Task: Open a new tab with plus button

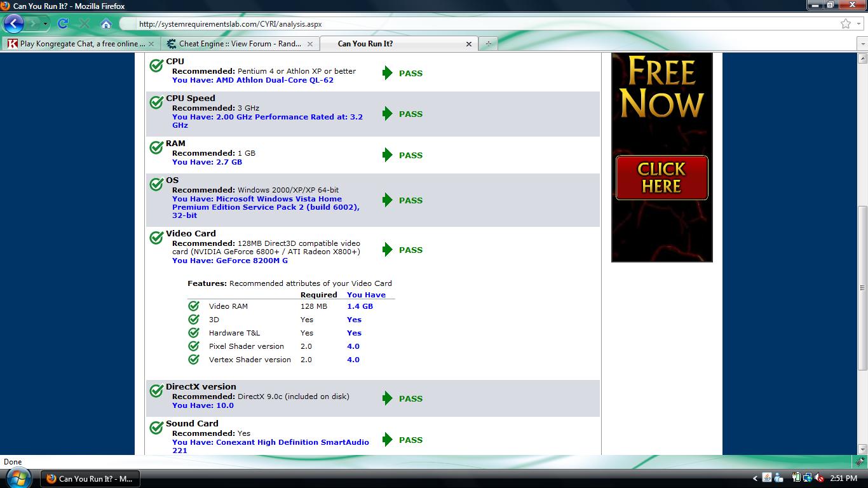Action: tap(488, 44)
